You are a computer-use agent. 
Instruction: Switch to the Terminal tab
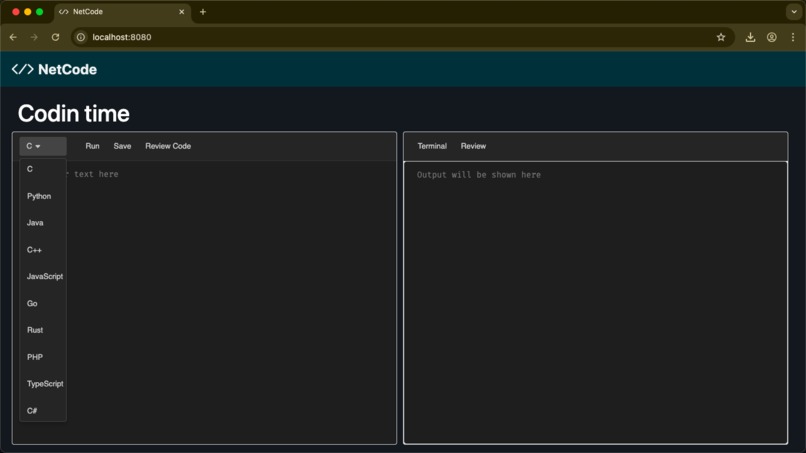432,146
